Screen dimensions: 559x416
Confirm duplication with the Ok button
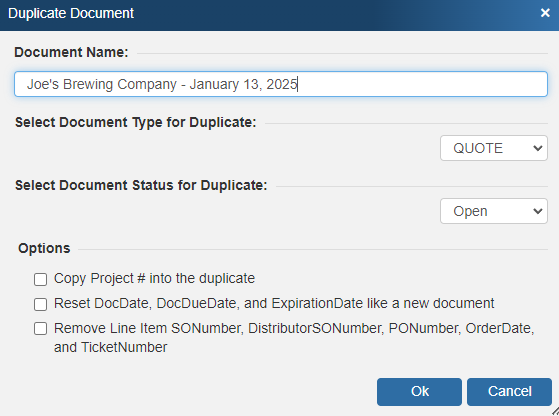(x=419, y=392)
